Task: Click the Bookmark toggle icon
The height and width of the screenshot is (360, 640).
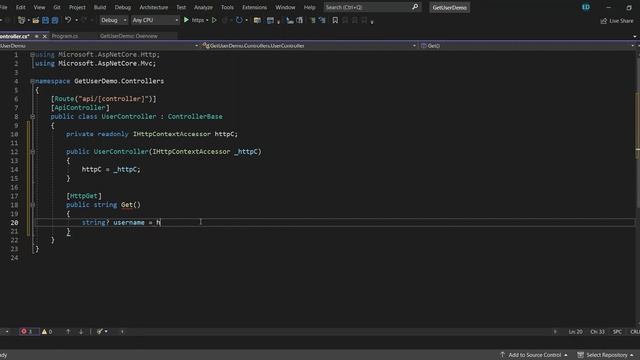Action: click(x=335, y=20)
